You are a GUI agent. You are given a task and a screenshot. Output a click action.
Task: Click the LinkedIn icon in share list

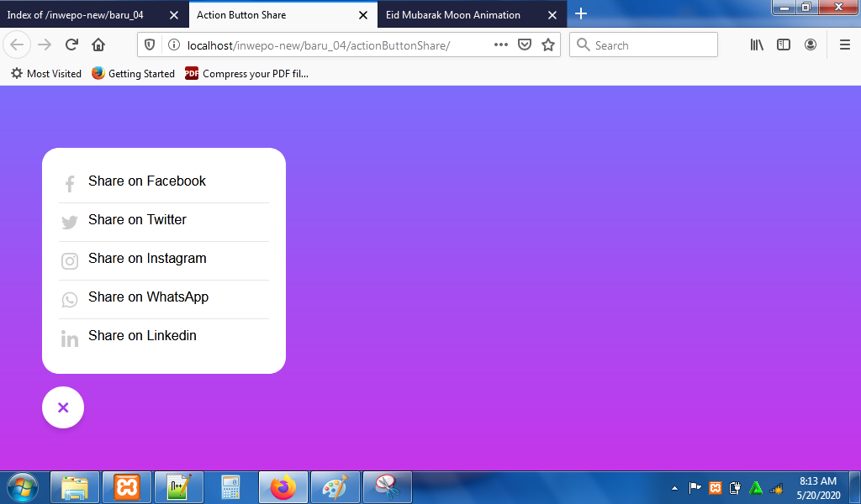70,339
